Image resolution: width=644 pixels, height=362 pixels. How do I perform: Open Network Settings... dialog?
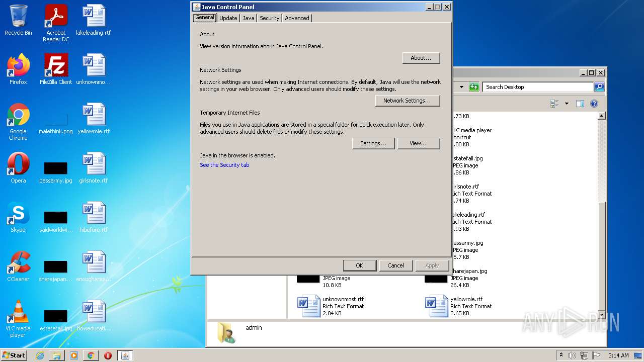408,101
